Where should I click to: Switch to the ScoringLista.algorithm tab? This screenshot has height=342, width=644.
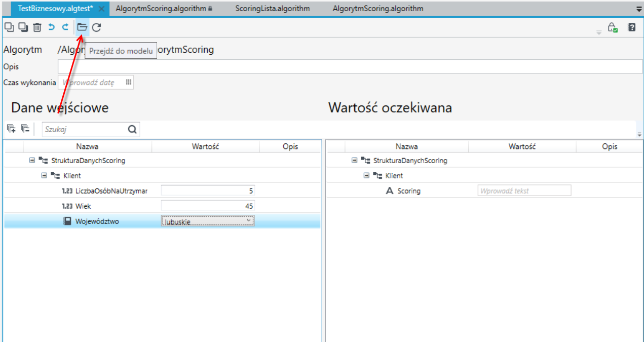pyautogui.click(x=273, y=9)
